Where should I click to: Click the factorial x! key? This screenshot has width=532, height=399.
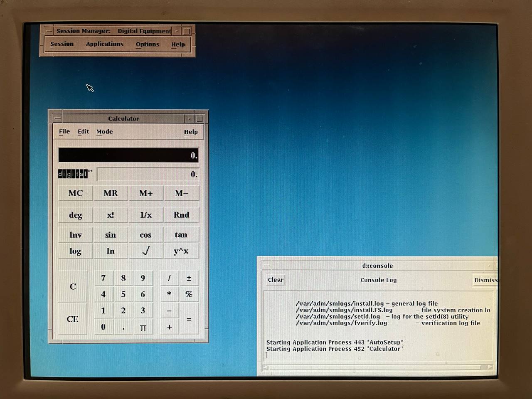[111, 215]
